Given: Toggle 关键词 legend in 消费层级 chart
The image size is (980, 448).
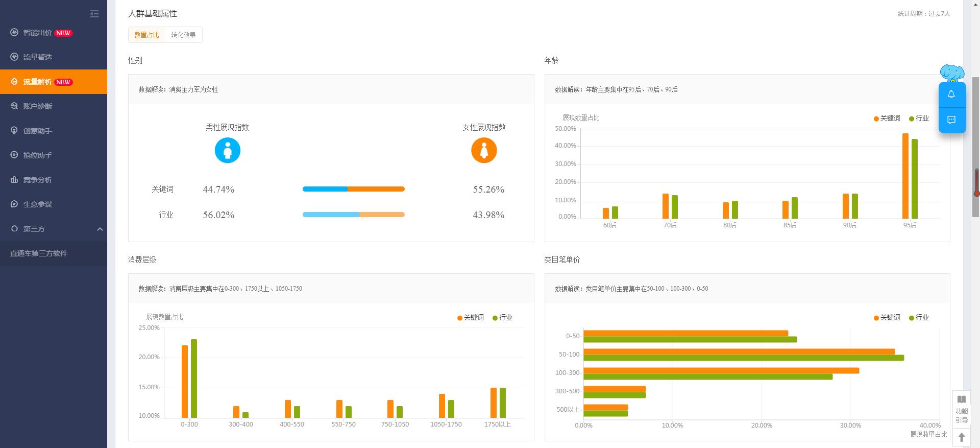Looking at the screenshot, I should click(471, 317).
